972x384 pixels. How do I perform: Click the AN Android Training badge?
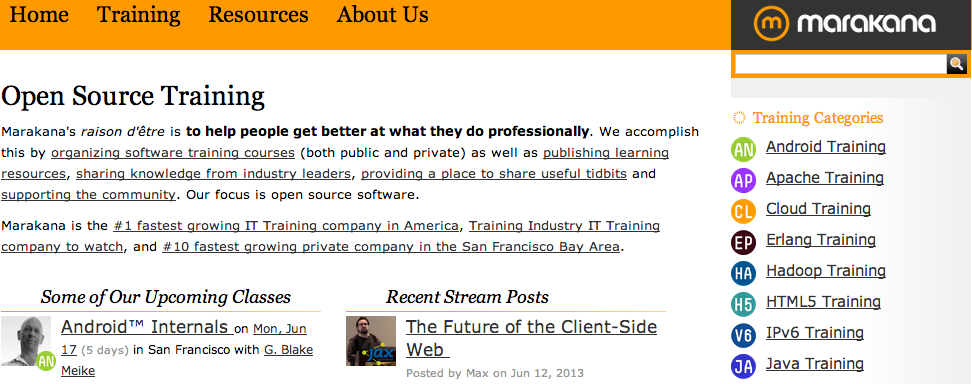[x=743, y=149]
